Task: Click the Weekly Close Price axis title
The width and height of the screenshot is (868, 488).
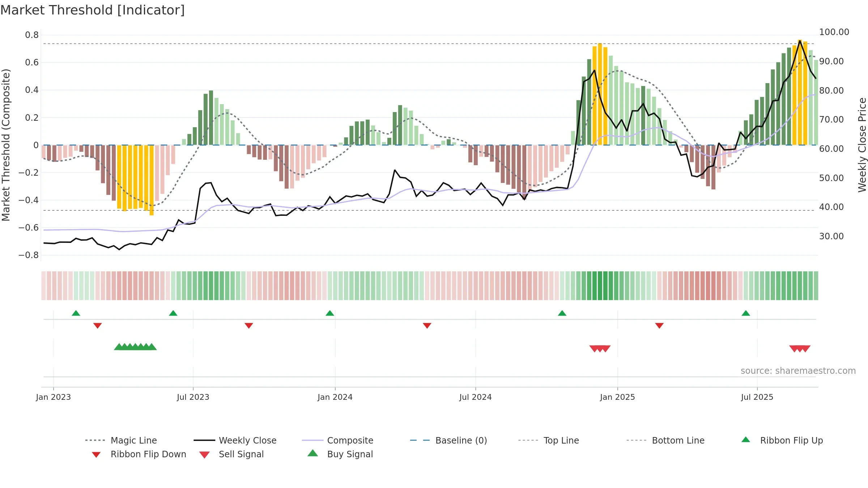Action: tap(862, 145)
